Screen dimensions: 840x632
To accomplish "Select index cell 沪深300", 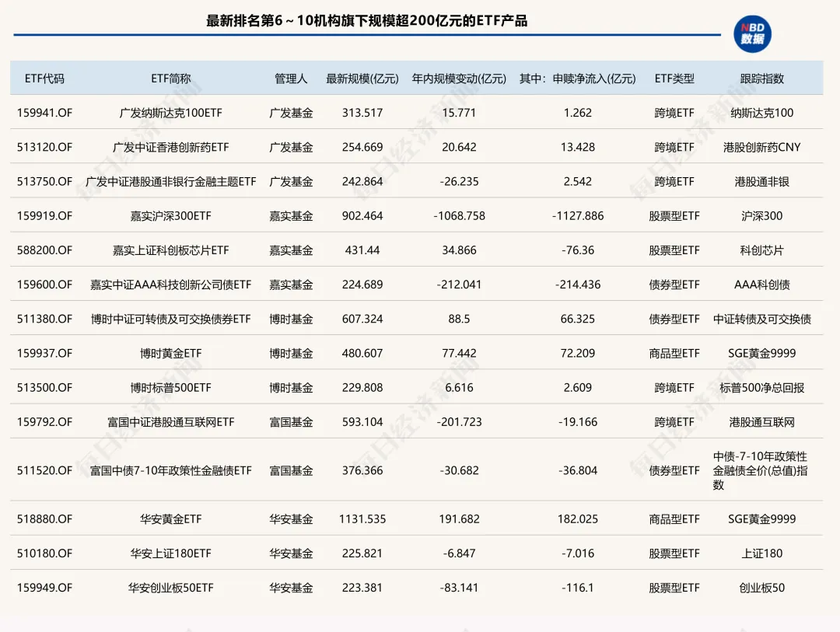I will (x=761, y=216).
